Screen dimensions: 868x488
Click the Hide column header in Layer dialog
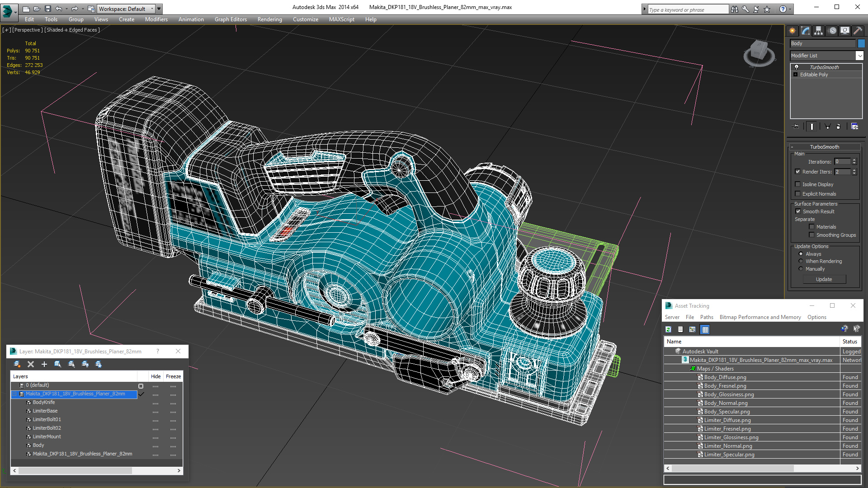156,376
